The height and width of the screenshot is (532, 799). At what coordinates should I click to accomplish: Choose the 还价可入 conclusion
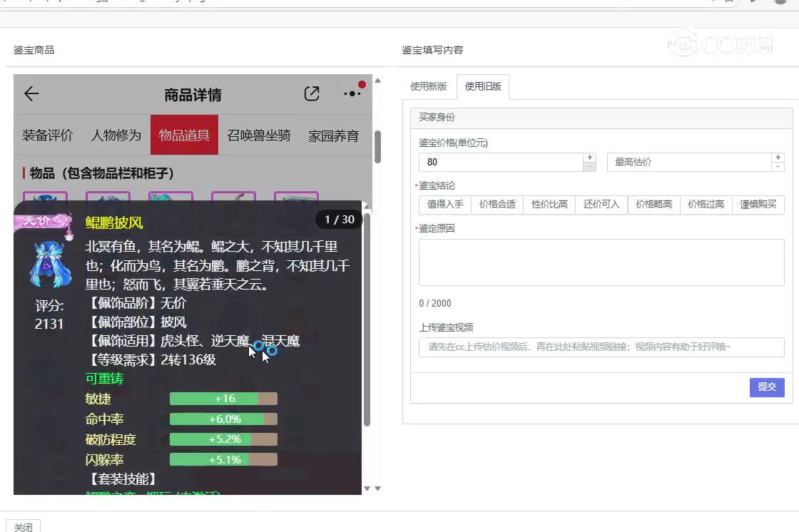[601, 205]
